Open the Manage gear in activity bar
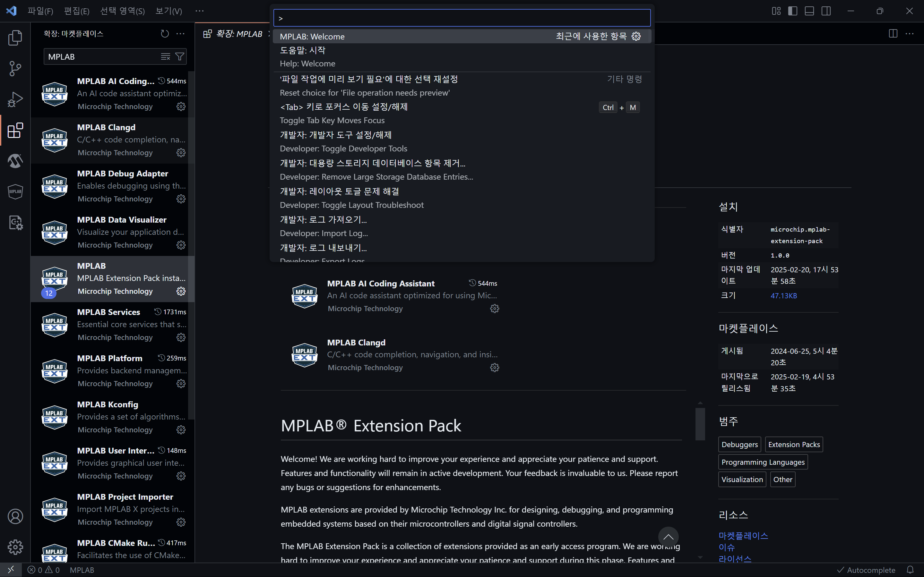 (x=15, y=547)
